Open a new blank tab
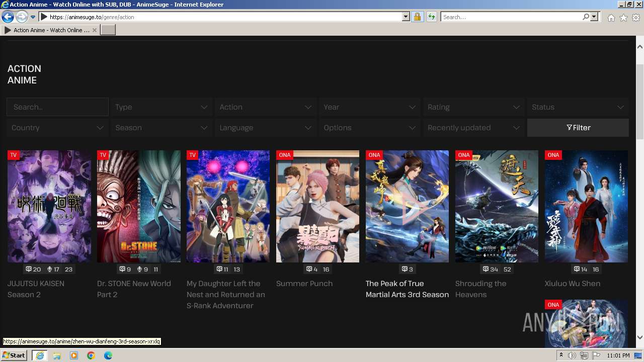The image size is (644, 362). [108, 30]
